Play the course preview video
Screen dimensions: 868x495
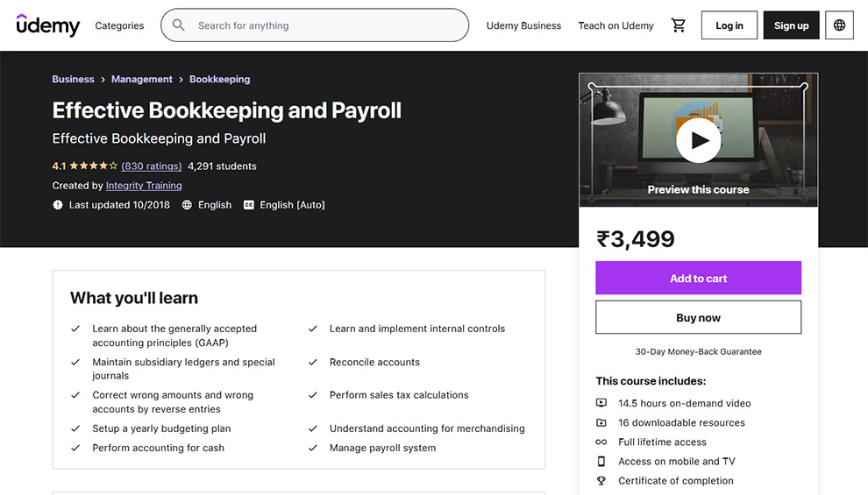pyautogui.click(x=698, y=140)
